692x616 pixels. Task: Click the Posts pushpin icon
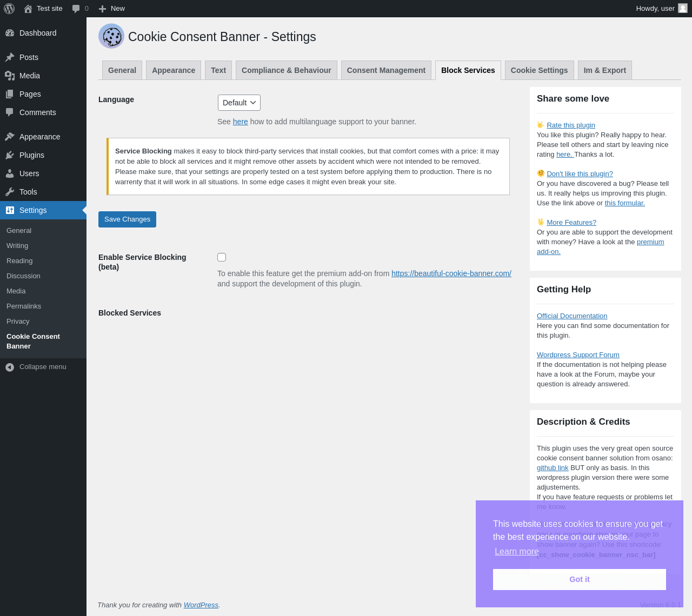(10, 57)
